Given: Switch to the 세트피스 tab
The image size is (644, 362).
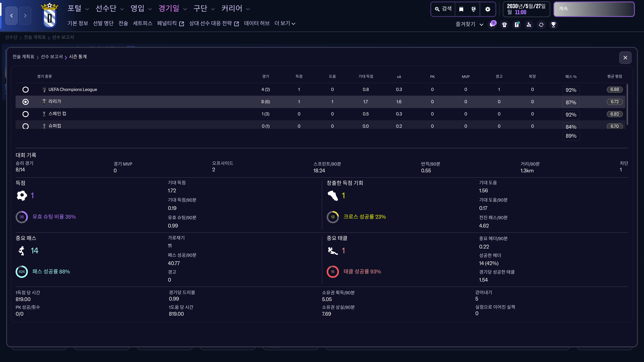Looking at the screenshot, I should [143, 23].
